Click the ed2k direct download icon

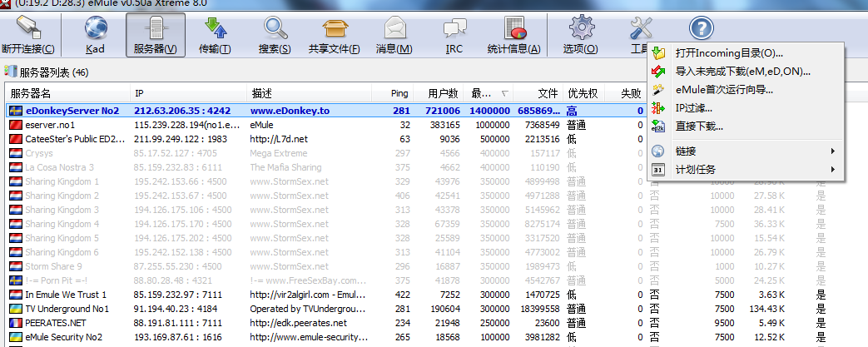click(x=658, y=126)
